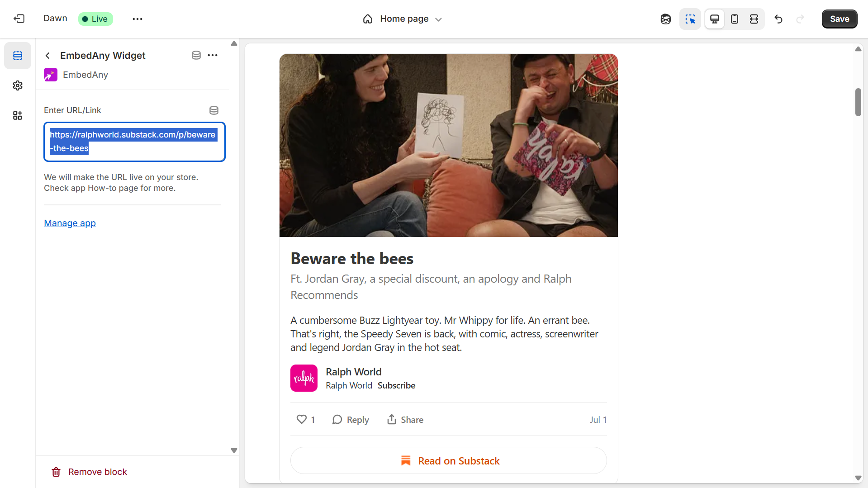
Task: Click the exit editor icon
Action: (19, 19)
